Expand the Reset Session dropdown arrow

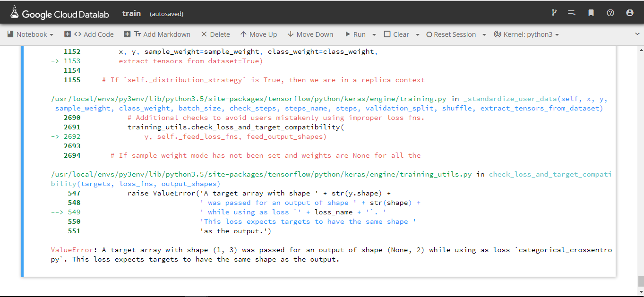point(483,34)
